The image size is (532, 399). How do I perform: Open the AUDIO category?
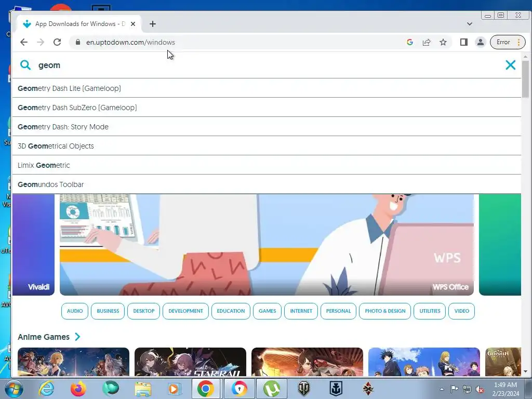(75, 311)
